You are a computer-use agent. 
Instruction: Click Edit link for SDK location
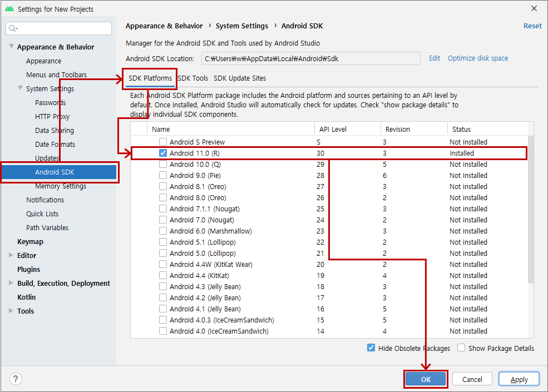435,58
